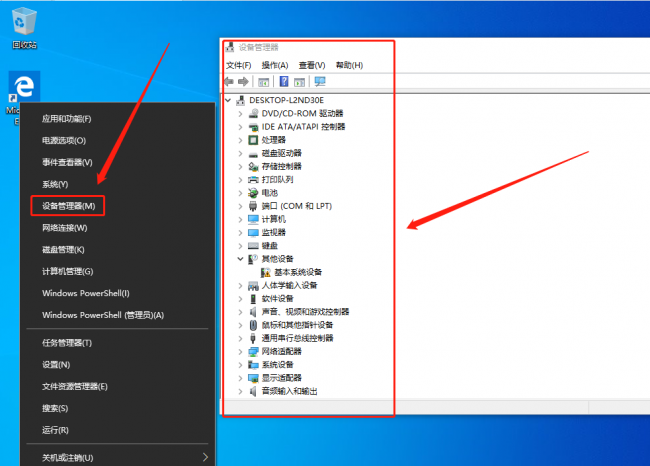The height and width of the screenshot is (466, 650).
Task: Click the 键盘 keyboard icon
Action: tap(253, 246)
